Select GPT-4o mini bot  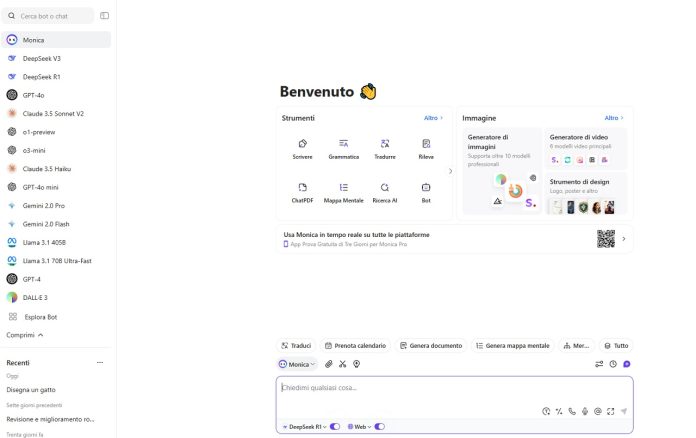coord(56,187)
